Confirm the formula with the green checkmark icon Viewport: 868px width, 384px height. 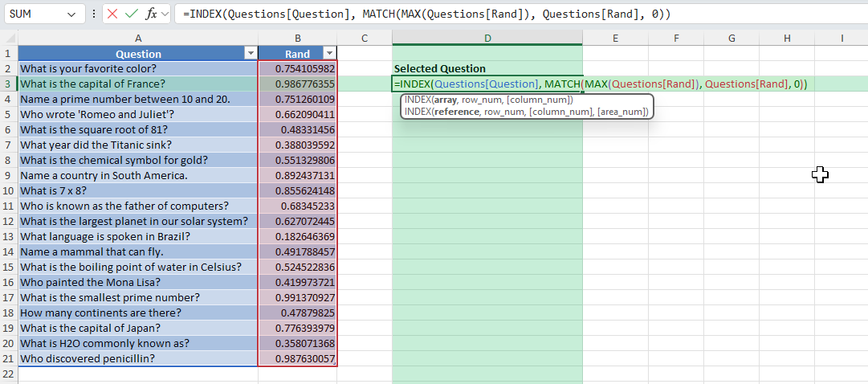[x=131, y=14]
